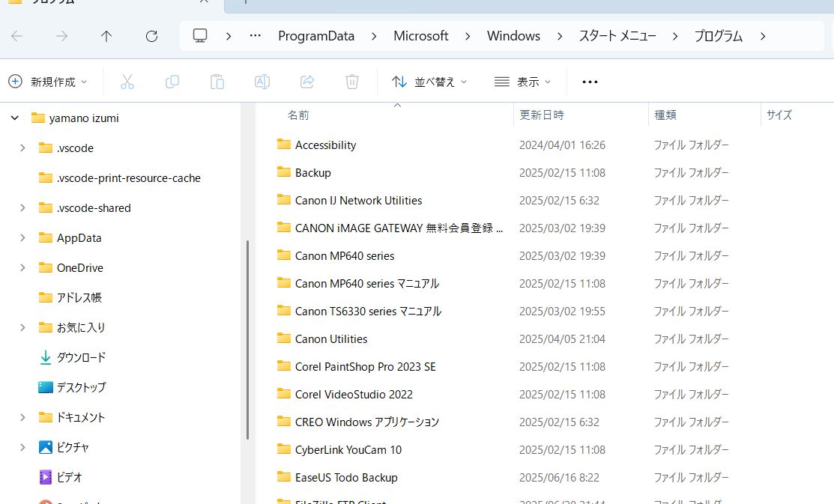Open the 並べ替え sort dropdown
This screenshot has height=504, width=834.
429,82
